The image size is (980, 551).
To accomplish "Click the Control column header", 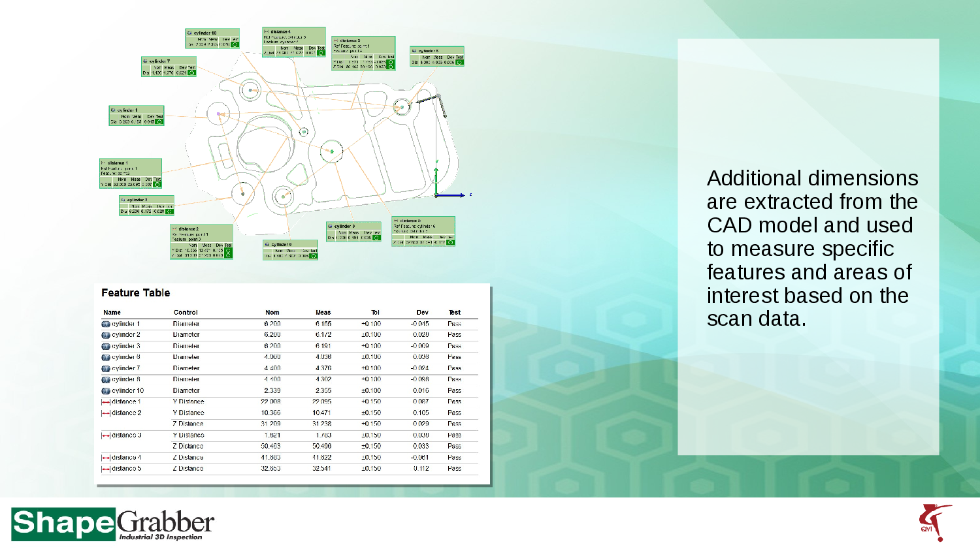I will click(186, 313).
